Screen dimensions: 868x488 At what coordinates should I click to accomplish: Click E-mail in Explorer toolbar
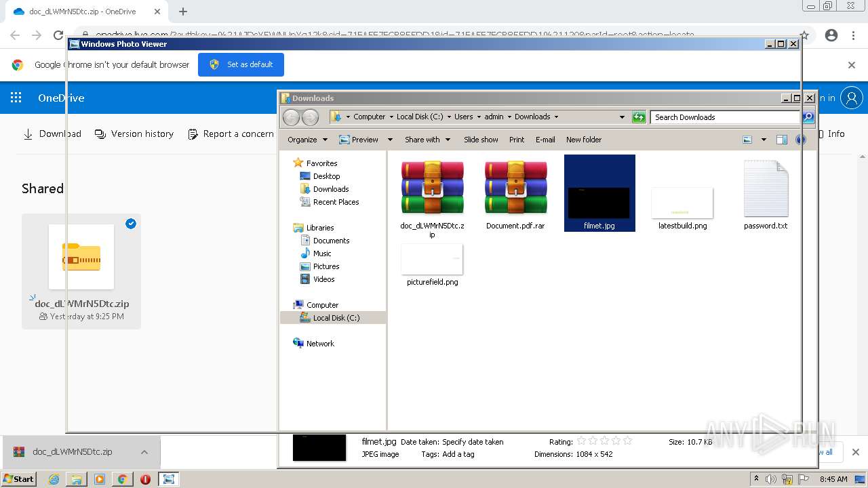pyautogui.click(x=545, y=140)
